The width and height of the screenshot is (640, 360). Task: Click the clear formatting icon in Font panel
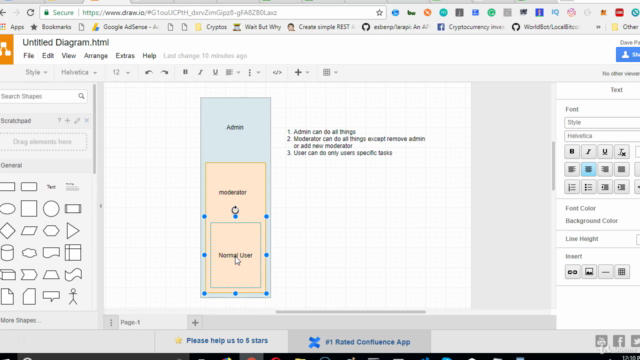pos(622,152)
